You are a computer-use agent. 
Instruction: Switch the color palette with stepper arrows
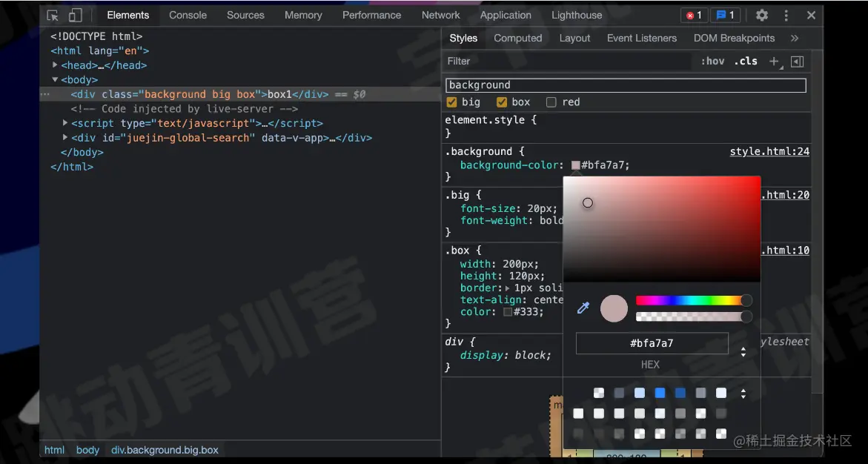click(743, 393)
